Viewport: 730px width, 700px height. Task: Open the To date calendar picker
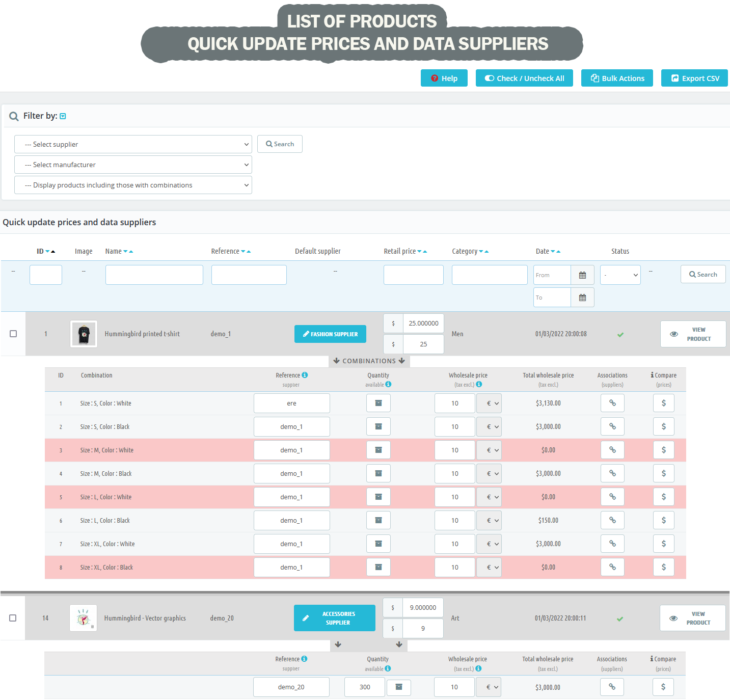pyautogui.click(x=582, y=298)
